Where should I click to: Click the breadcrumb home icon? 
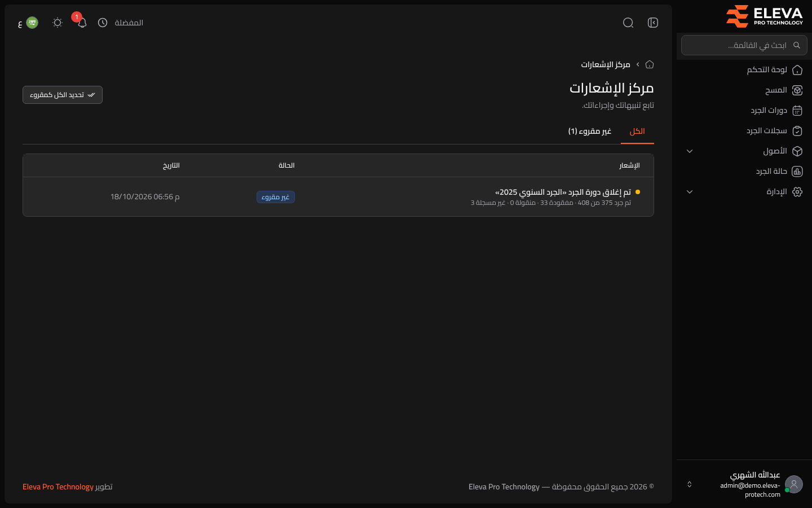[650, 64]
